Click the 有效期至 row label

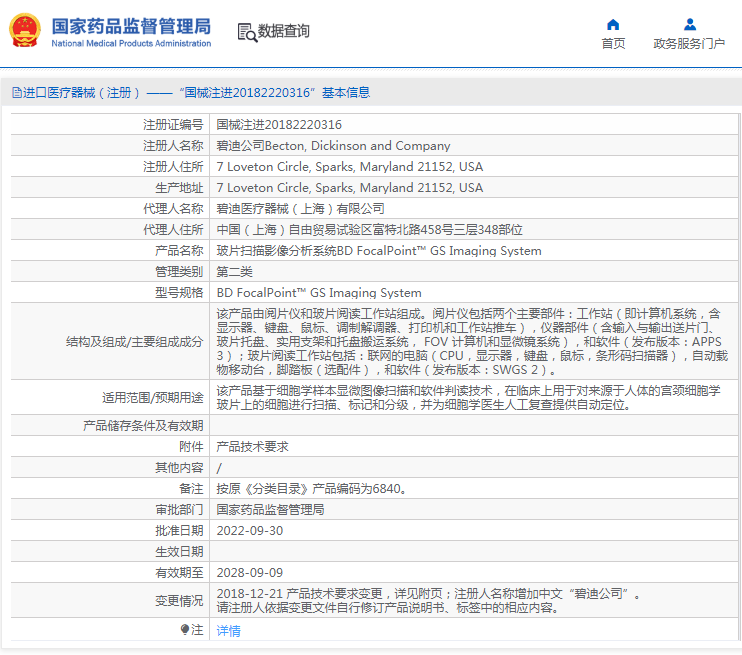[x=179, y=573]
